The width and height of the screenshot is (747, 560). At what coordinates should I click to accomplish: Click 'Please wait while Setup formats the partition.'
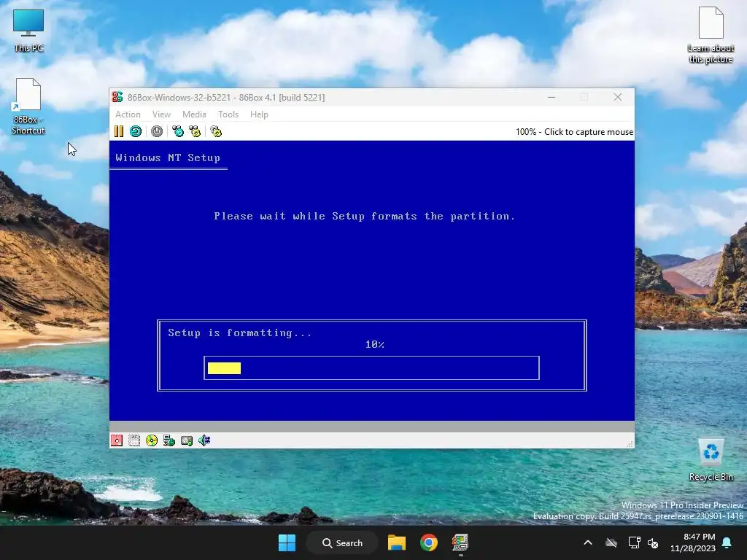[x=365, y=216]
